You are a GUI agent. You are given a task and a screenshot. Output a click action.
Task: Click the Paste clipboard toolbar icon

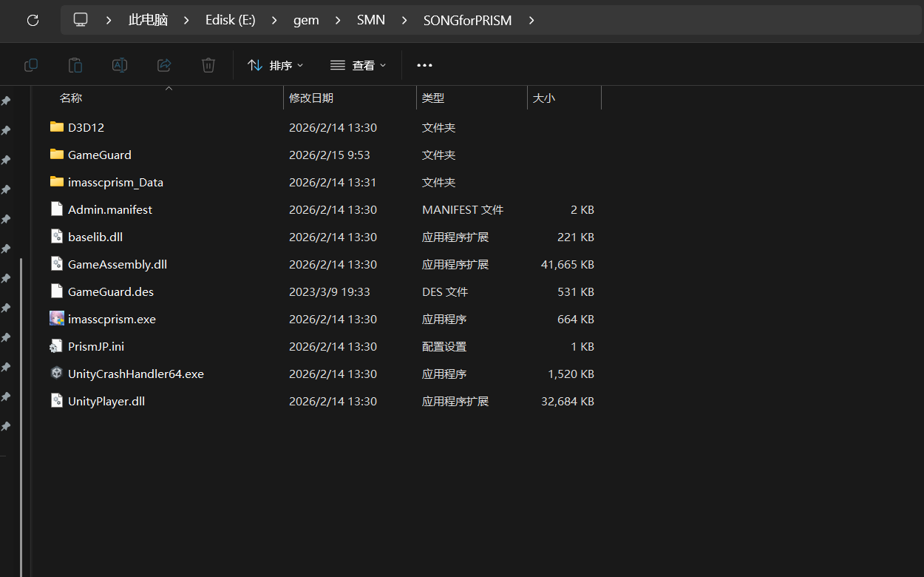coord(75,65)
